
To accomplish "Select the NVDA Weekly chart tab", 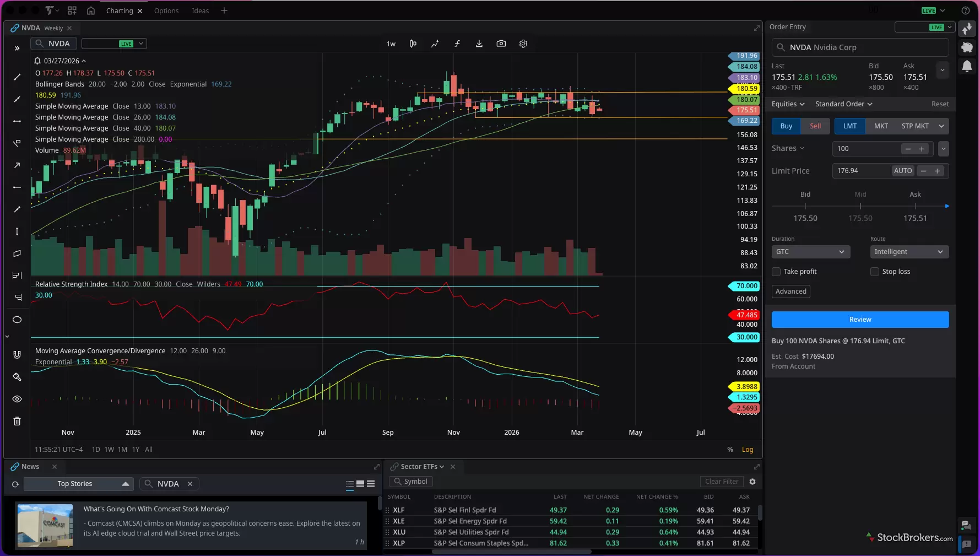I will [42, 28].
